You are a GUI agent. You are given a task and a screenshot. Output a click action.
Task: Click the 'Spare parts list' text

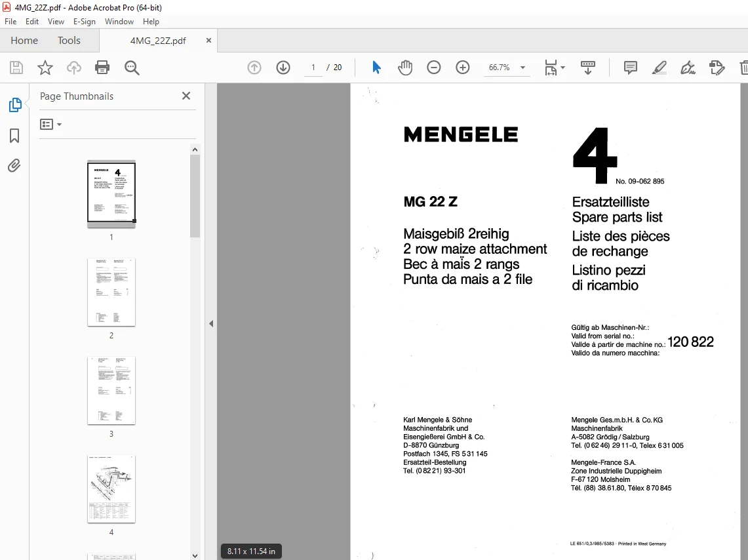point(618,217)
